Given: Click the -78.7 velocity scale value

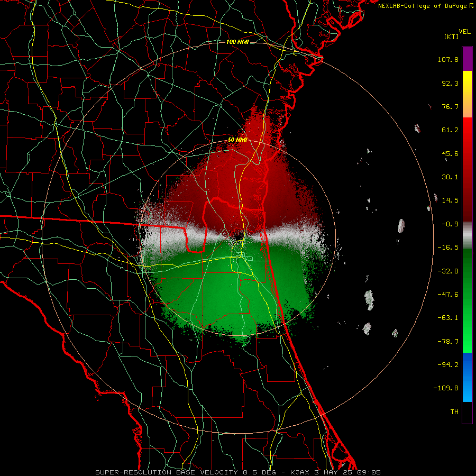Looking at the screenshot, I should (448, 342).
